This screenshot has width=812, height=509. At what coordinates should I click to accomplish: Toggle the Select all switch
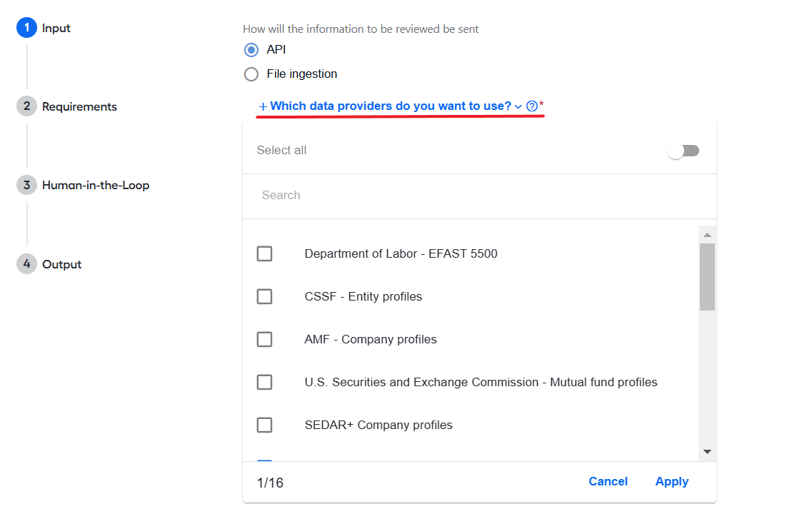683,151
